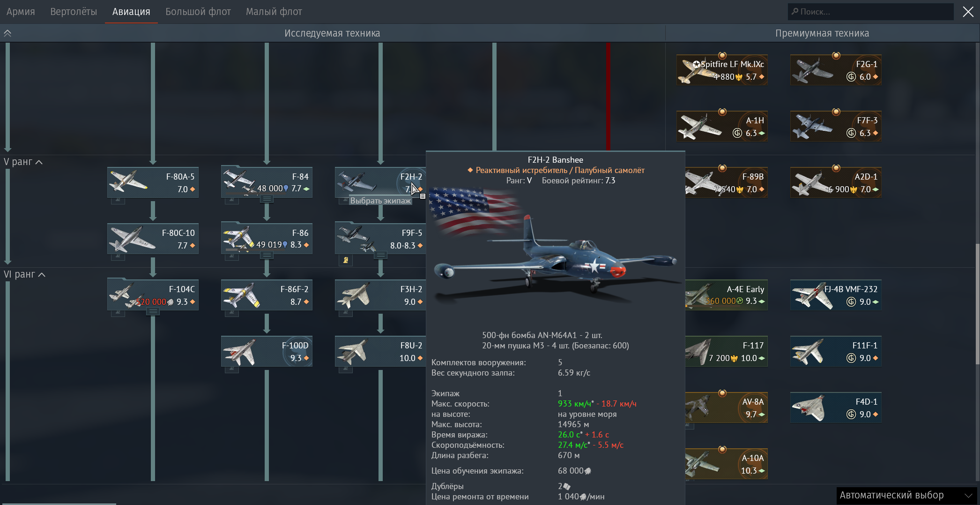The height and width of the screenshot is (505, 980).
Task: Pick the premium FJ-4B VMF-232 card
Action: [836, 295]
